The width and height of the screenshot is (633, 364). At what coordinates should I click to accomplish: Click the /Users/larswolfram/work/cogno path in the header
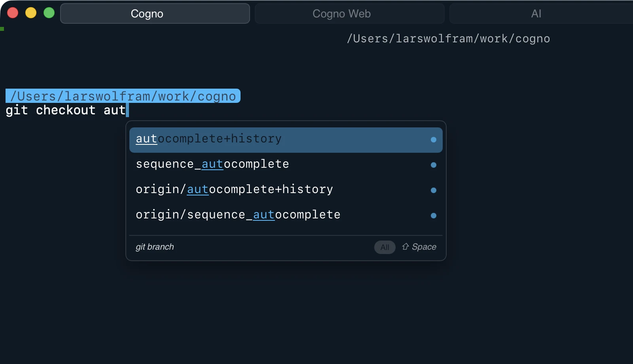449,38
